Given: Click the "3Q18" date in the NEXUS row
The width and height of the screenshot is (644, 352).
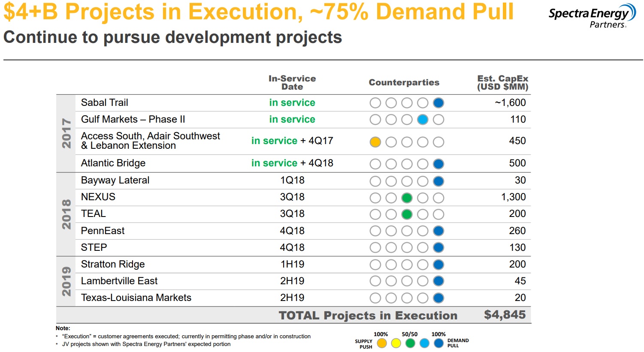Looking at the screenshot, I should click(292, 197).
